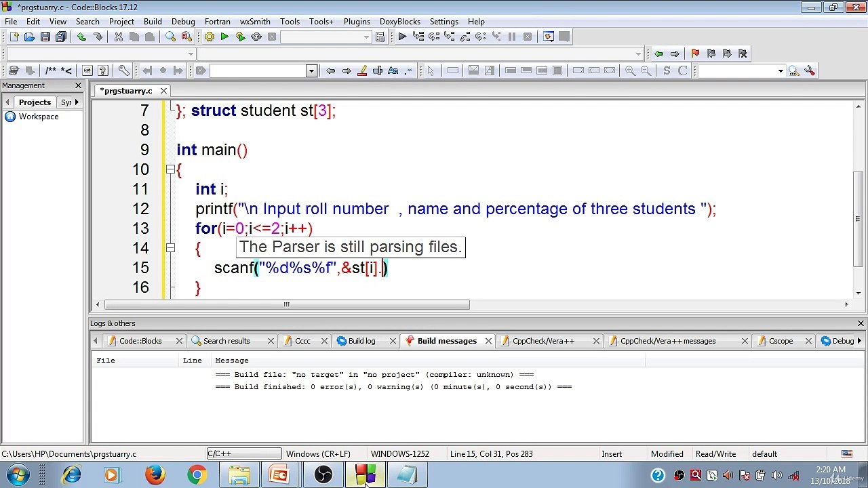Collapse the main function fold marker at line 10
This screenshot has width=868, height=488.
click(x=170, y=169)
